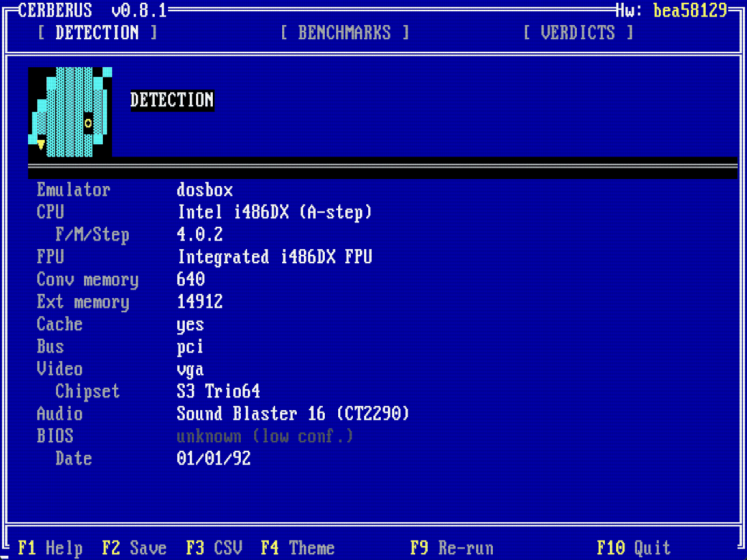The height and width of the screenshot is (560, 747).
Task: Click the F/M/Step label
Action: [92, 234]
